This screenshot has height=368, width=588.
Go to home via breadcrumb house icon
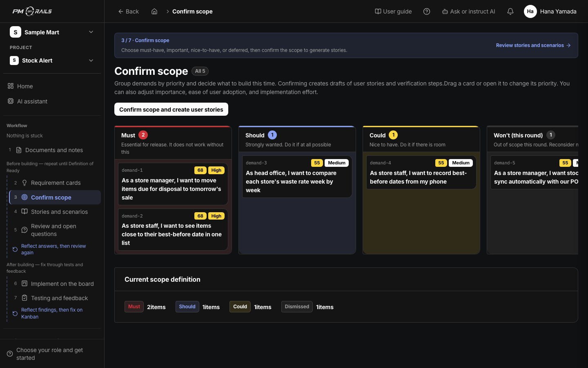154,11
